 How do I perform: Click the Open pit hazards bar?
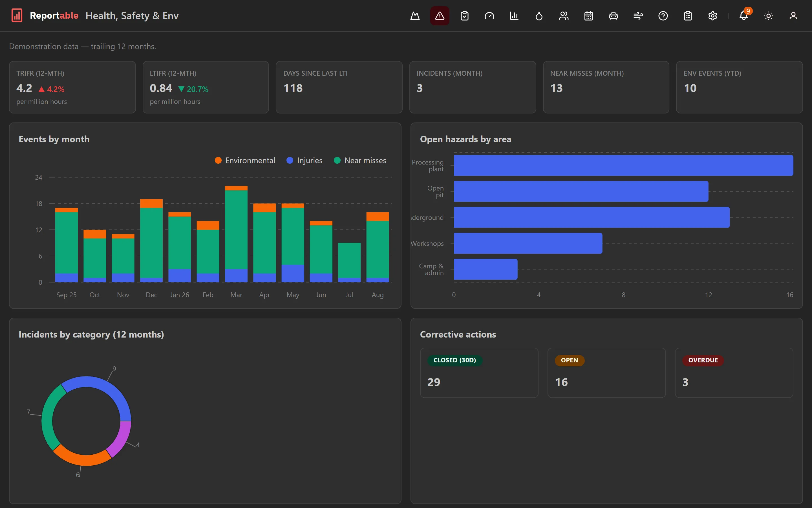pyautogui.click(x=581, y=191)
